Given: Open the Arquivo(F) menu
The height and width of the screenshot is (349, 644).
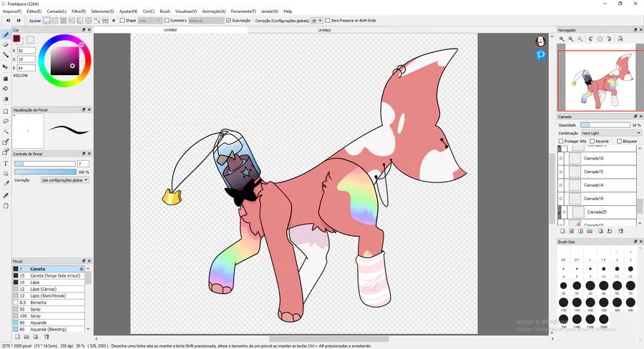Looking at the screenshot, I should [x=12, y=11].
